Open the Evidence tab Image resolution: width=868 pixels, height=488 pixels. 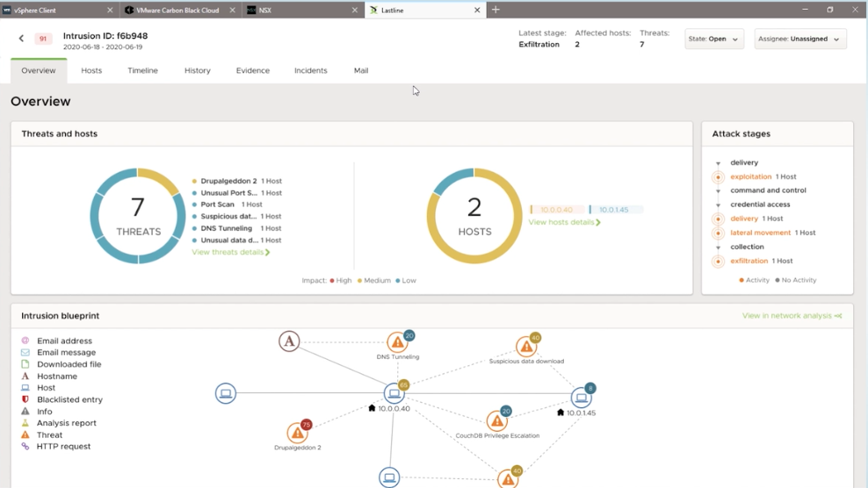252,70
